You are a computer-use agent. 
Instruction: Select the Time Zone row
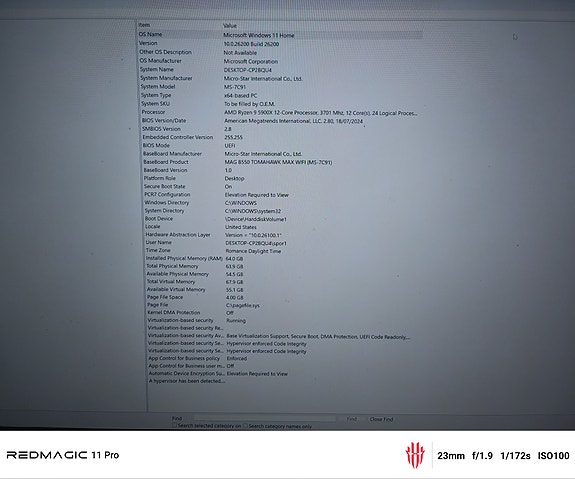tap(213, 251)
